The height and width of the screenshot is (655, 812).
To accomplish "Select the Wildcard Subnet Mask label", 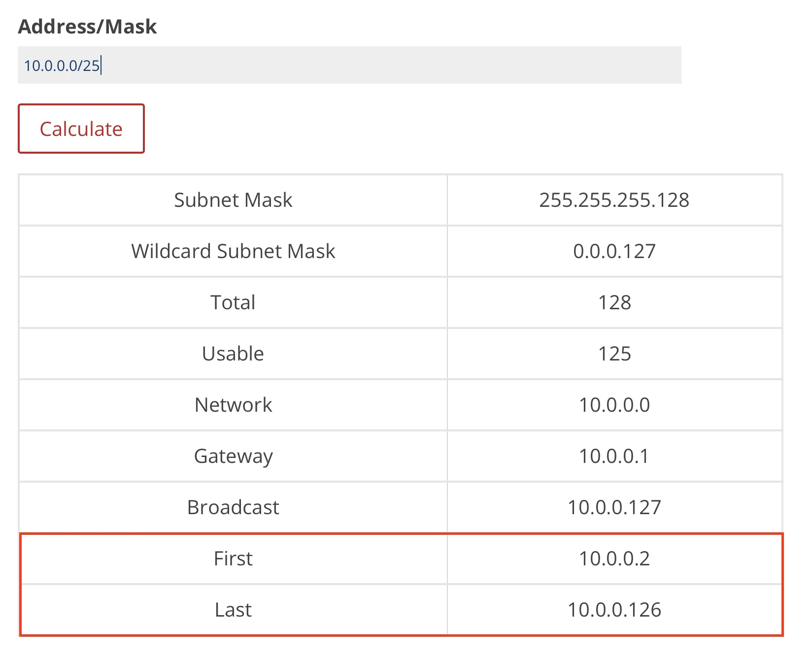I will click(x=233, y=251).
